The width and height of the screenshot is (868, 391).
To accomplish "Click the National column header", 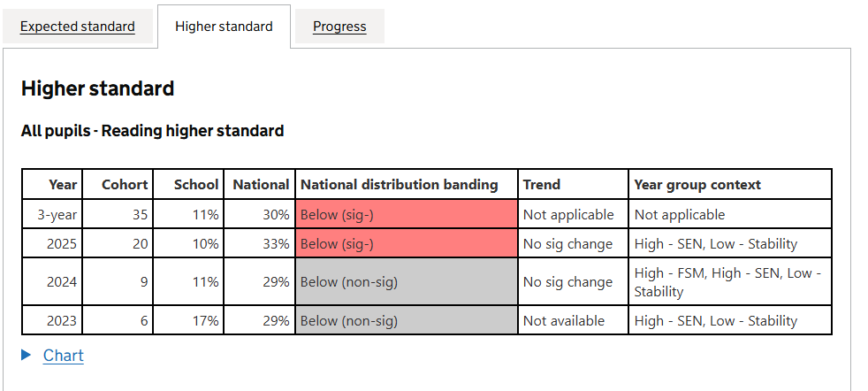I will coord(261,185).
